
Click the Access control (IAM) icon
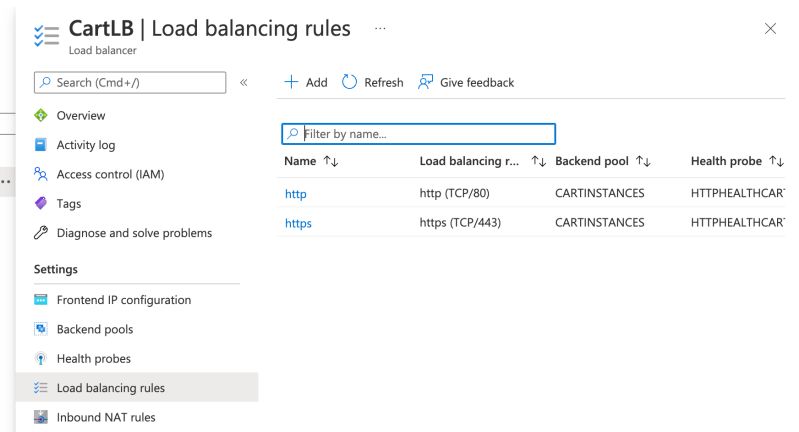tap(41, 174)
